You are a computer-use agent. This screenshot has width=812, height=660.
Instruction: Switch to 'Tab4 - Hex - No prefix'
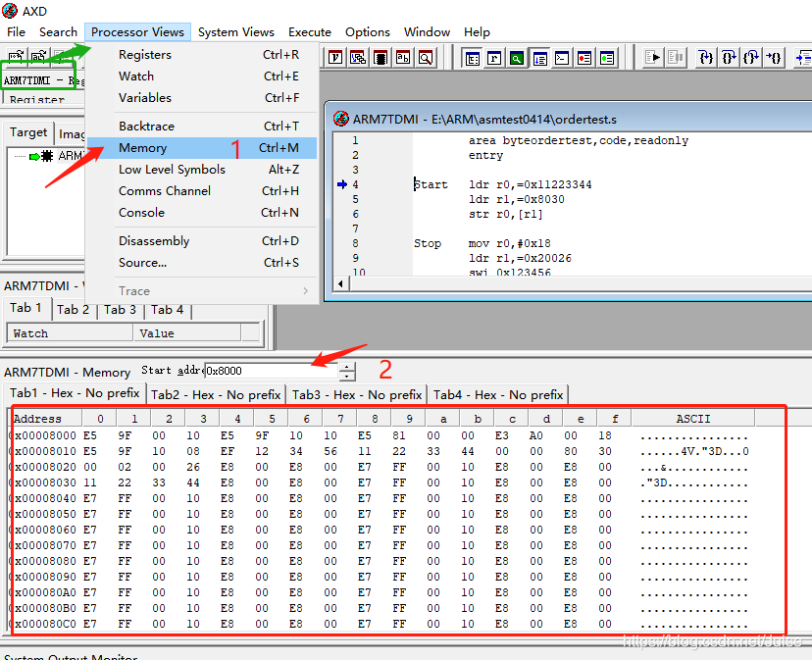[x=498, y=395]
